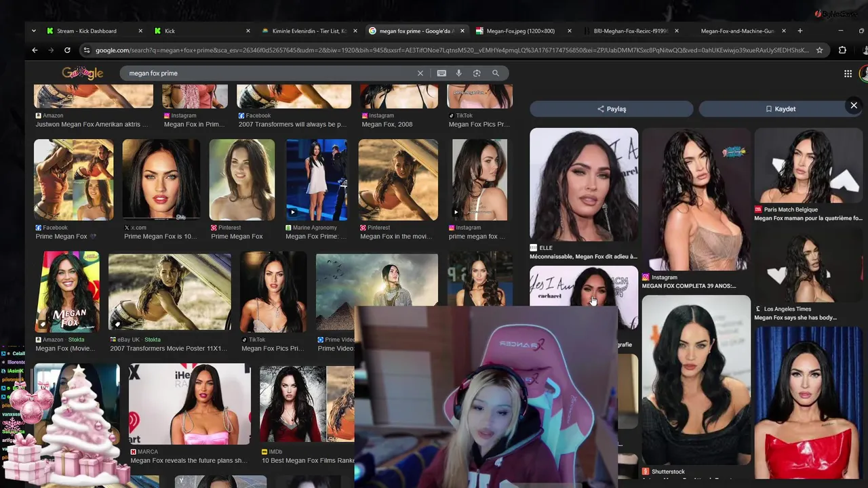868x488 pixels.
Task: Open the Pinterest Prime Megan Fox thumbnail
Action: tap(242, 180)
